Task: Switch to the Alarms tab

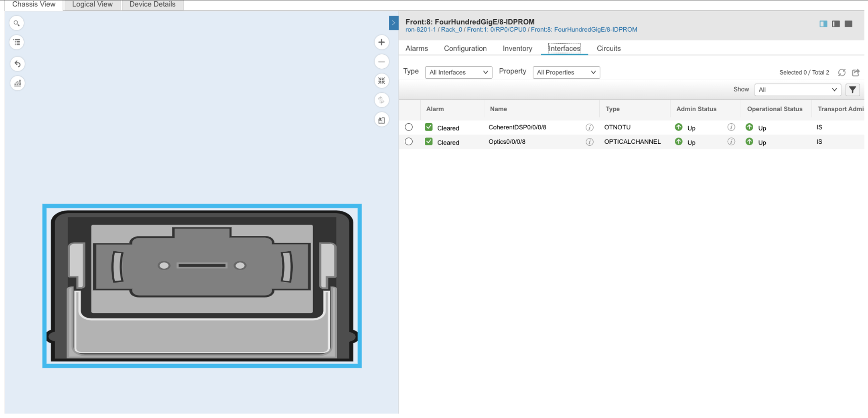Action: [417, 48]
